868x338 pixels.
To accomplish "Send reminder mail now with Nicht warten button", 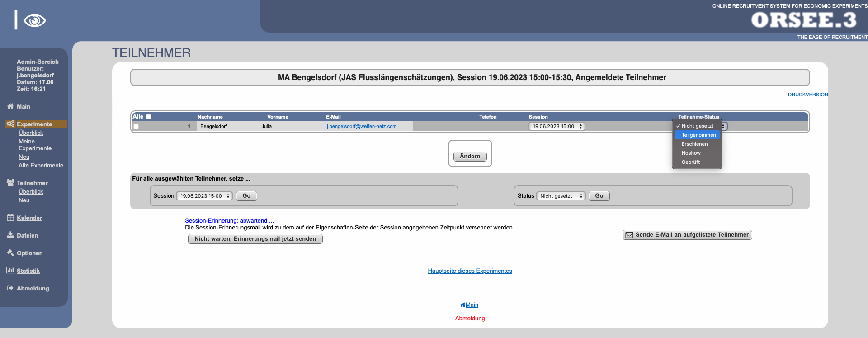I will 255,239.
